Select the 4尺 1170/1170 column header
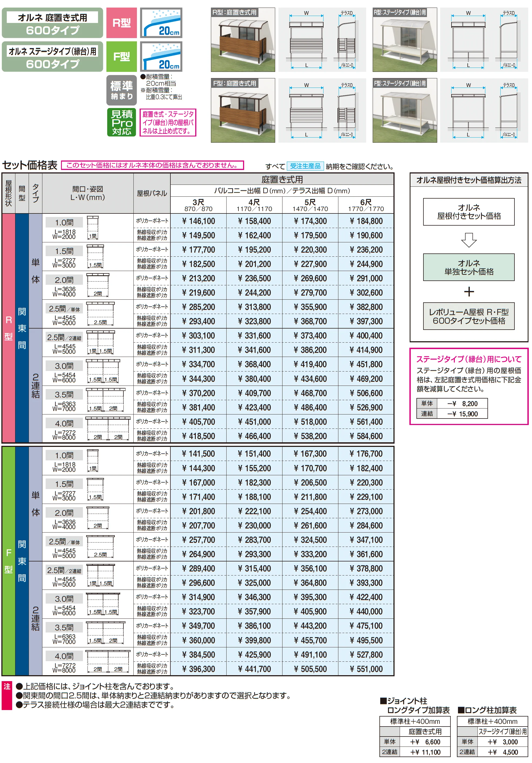Screen dimensions: 532x763 tap(254, 205)
